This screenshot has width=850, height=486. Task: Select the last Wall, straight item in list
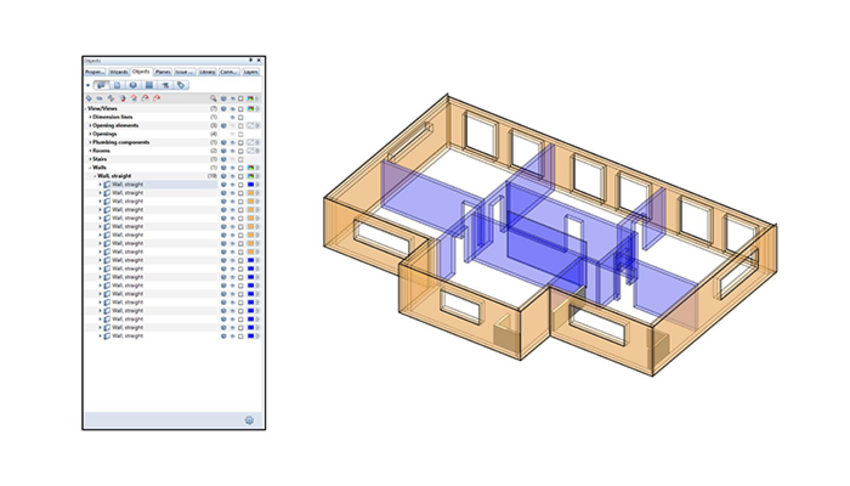[x=127, y=336]
